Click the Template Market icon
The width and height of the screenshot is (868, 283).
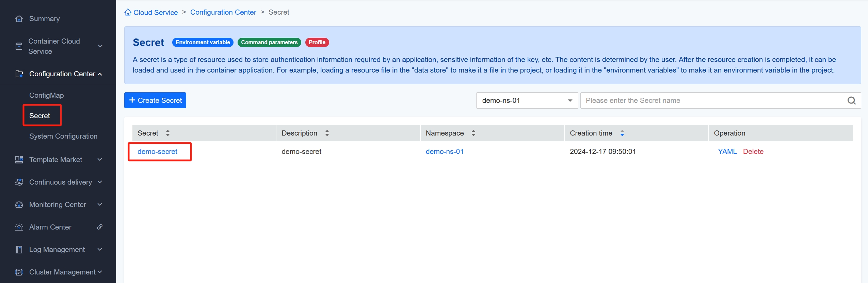pyautogui.click(x=19, y=160)
